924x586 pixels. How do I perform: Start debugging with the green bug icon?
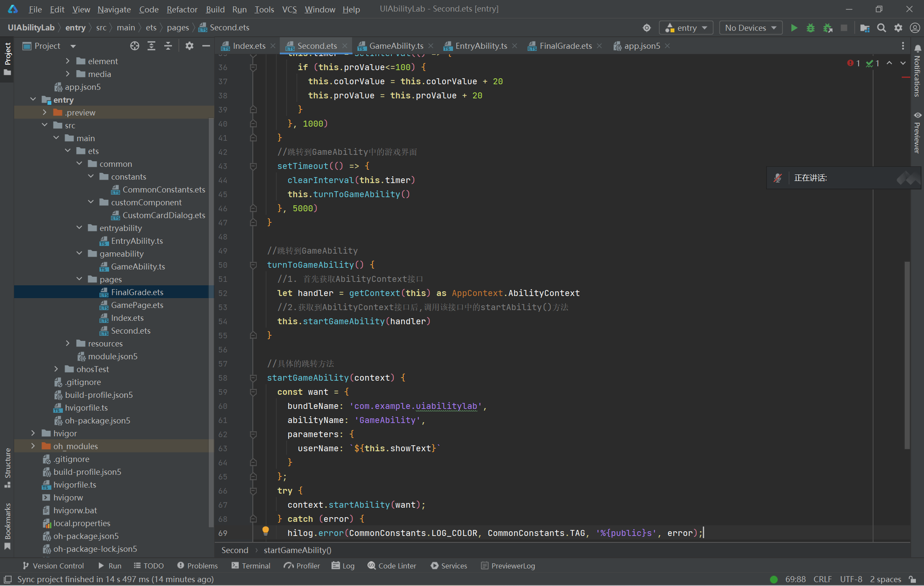coord(811,28)
